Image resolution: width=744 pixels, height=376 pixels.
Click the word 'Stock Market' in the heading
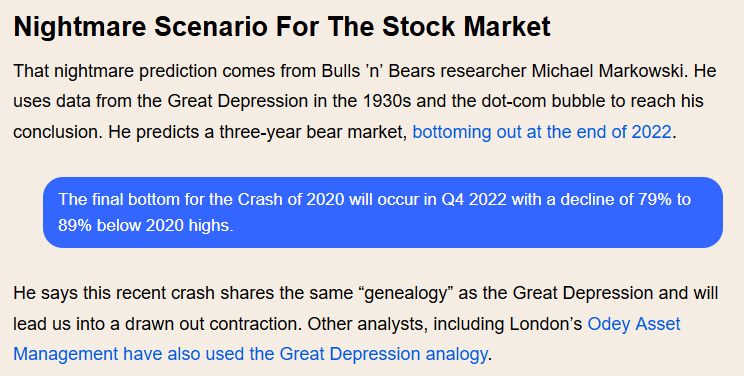click(466, 27)
